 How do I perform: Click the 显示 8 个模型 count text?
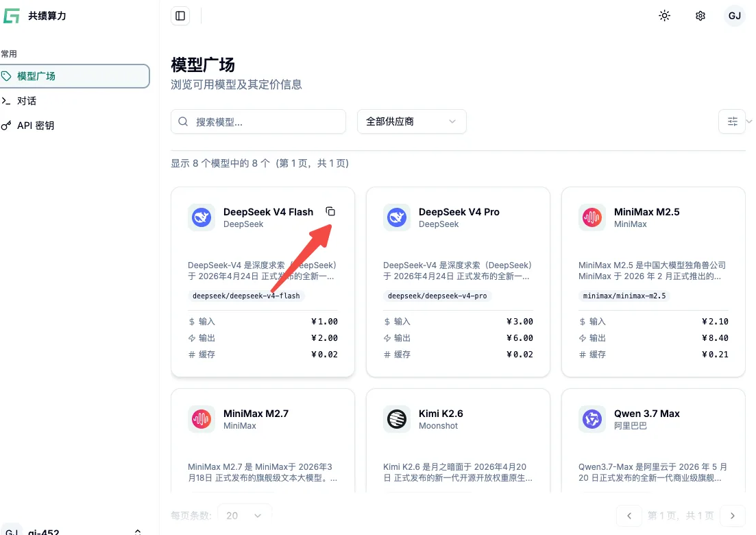tap(260, 163)
